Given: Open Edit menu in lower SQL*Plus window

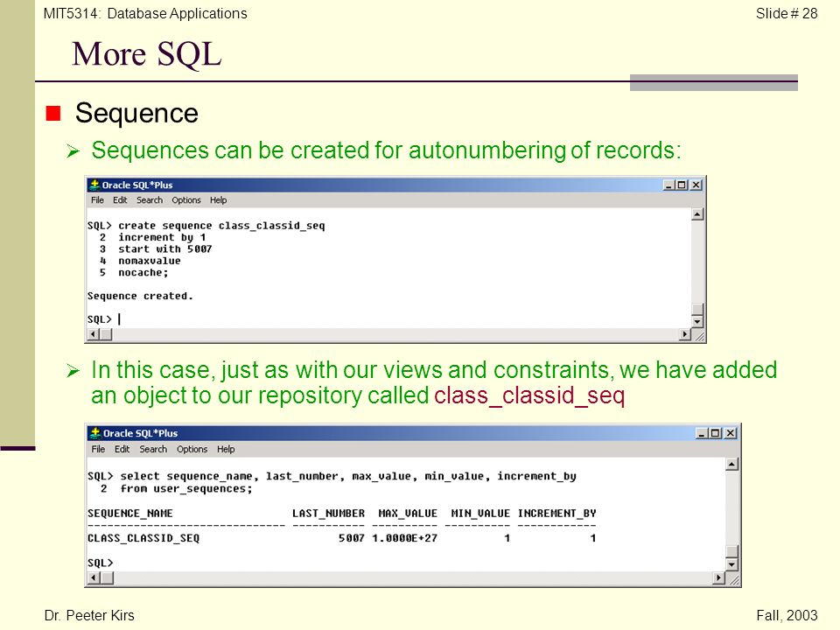Looking at the screenshot, I should [122, 449].
